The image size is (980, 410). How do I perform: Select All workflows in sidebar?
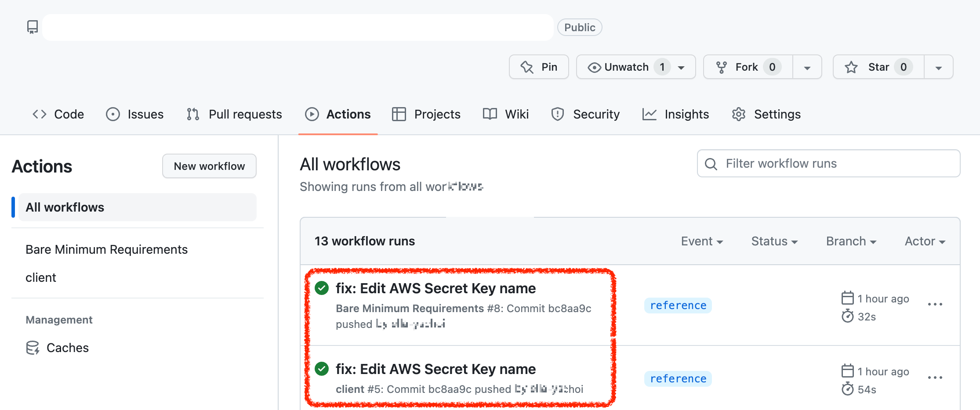pos(138,207)
